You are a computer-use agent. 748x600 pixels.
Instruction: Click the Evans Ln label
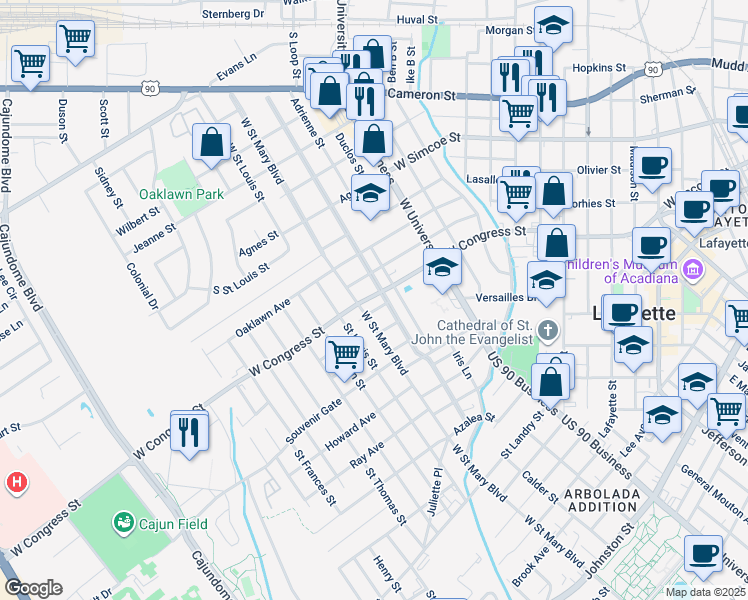[236, 66]
